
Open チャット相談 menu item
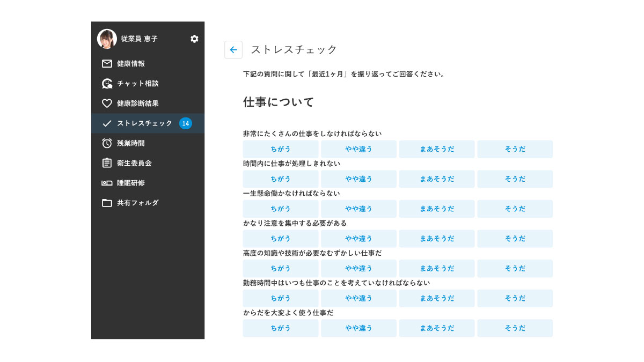[x=148, y=84]
